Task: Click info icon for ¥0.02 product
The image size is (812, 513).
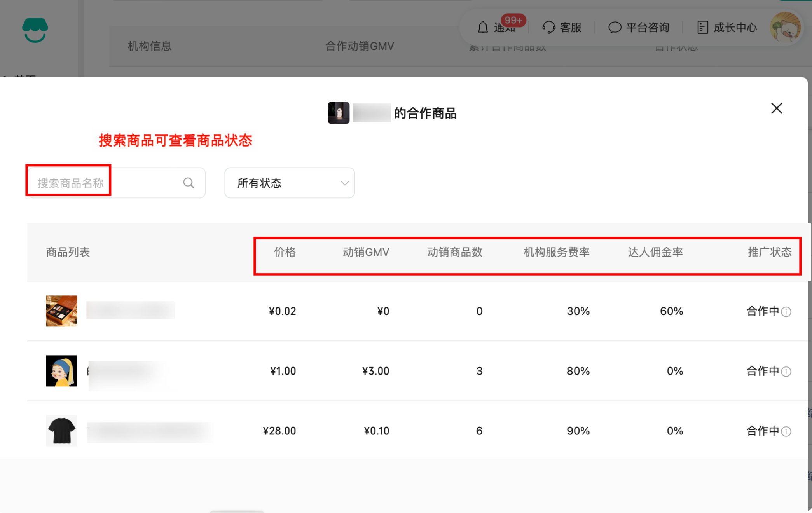Action: 786,312
